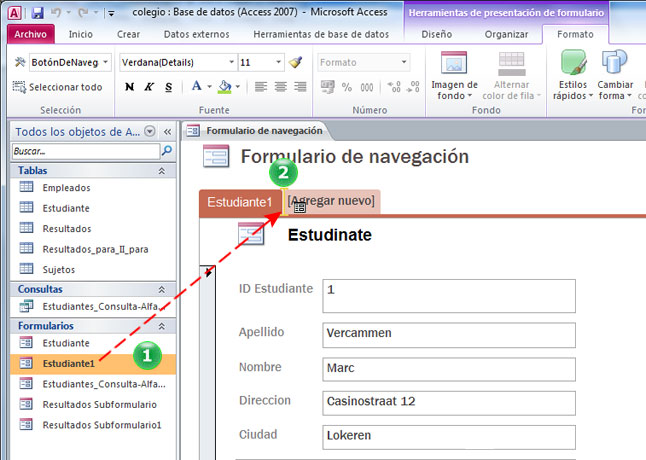This screenshot has height=460, width=646.
Task: Apply percent number format
Action: click(x=347, y=87)
